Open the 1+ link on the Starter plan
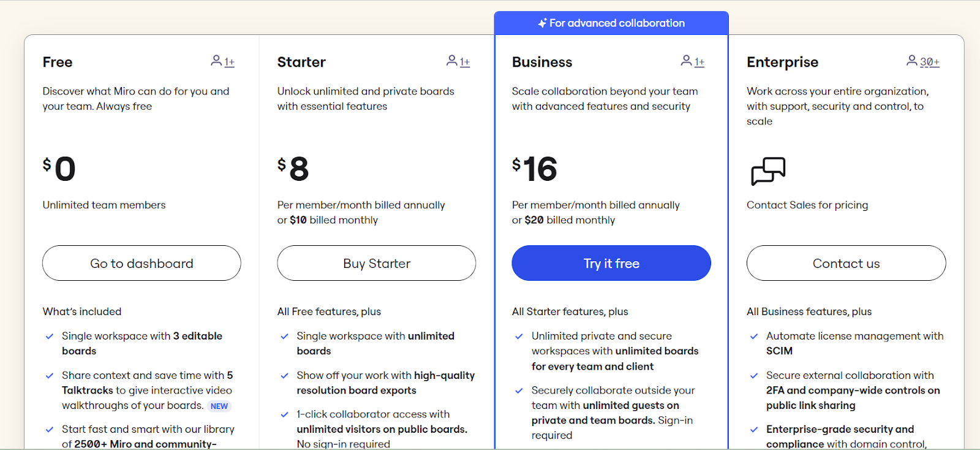This screenshot has height=450, width=980. pyautogui.click(x=464, y=61)
